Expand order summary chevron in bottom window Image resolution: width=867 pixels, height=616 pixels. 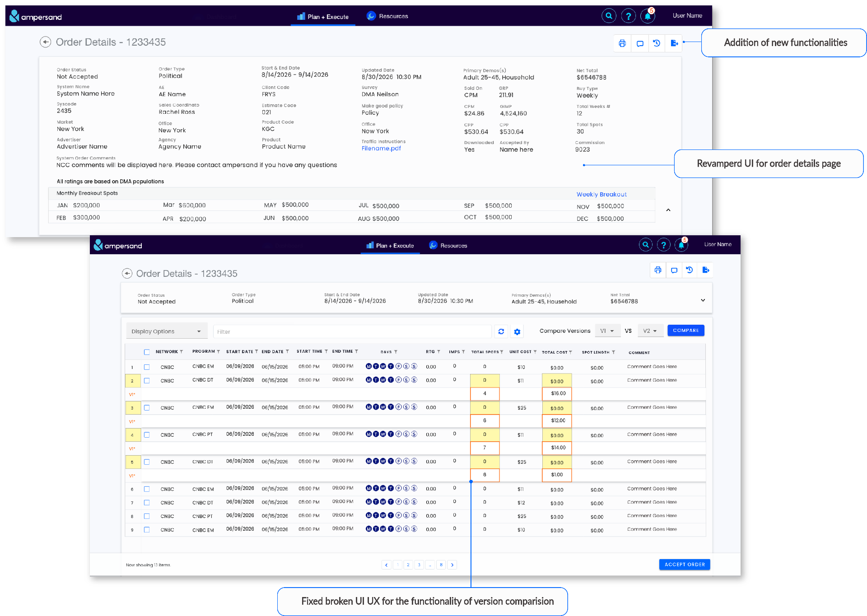pos(703,300)
